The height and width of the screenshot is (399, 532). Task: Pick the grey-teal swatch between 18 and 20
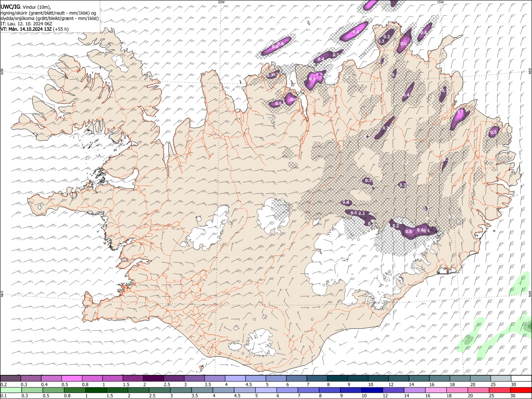point(459,378)
